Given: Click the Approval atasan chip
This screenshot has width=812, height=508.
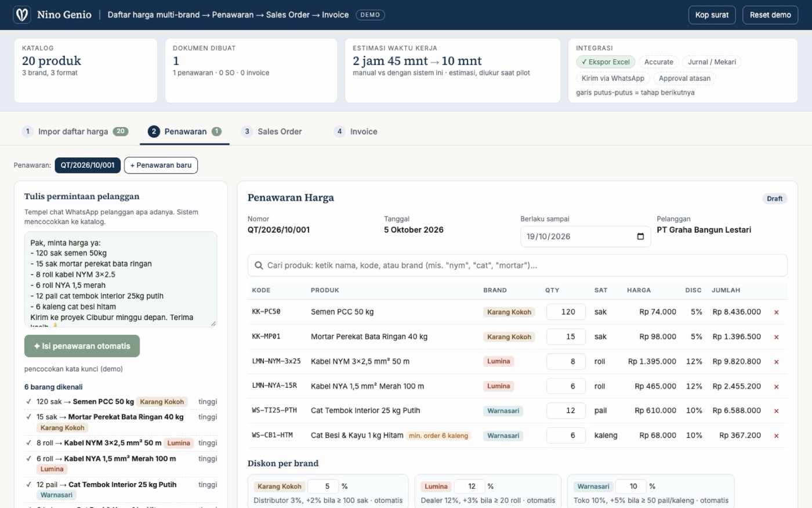Looking at the screenshot, I should pos(684,78).
